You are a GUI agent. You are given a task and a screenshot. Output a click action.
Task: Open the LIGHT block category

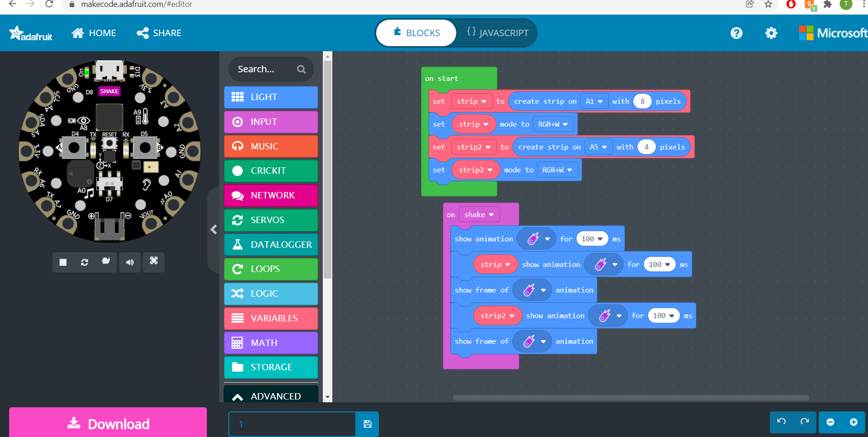(270, 97)
